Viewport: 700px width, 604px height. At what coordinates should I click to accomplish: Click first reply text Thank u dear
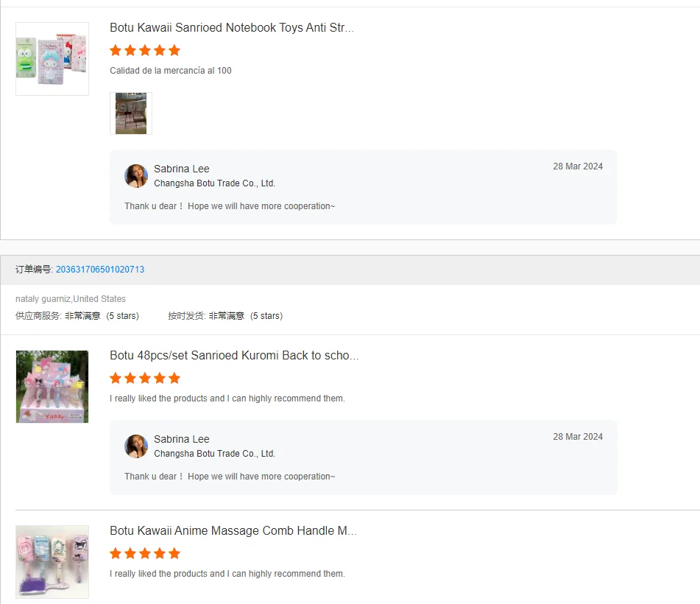point(230,206)
